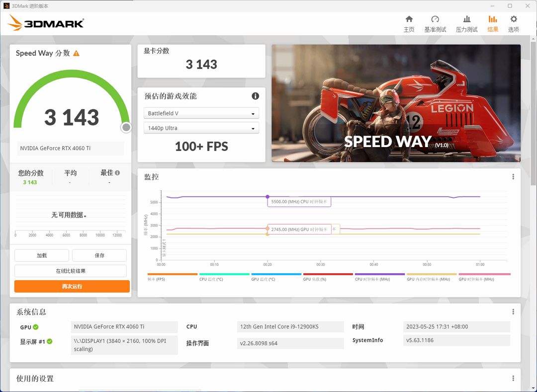Click the GPU green check status icon
The width and height of the screenshot is (537, 392).
[36, 327]
